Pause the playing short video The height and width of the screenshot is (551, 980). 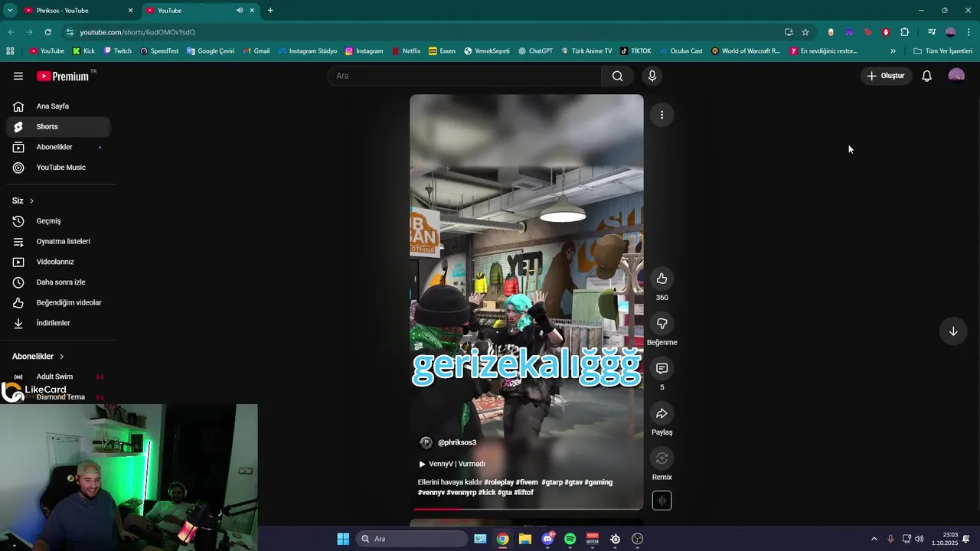tap(527, 302)
